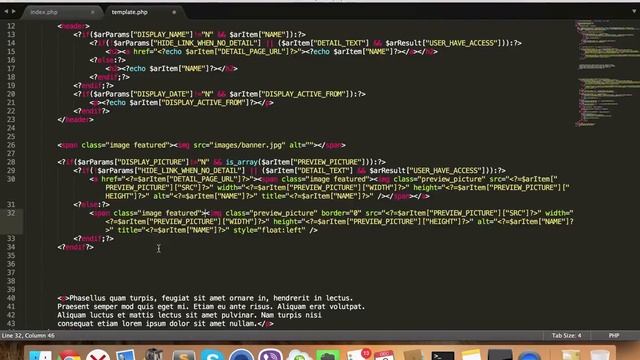Click style="float:left" on line 32
640x360 pixels.
tap(269, 230)
